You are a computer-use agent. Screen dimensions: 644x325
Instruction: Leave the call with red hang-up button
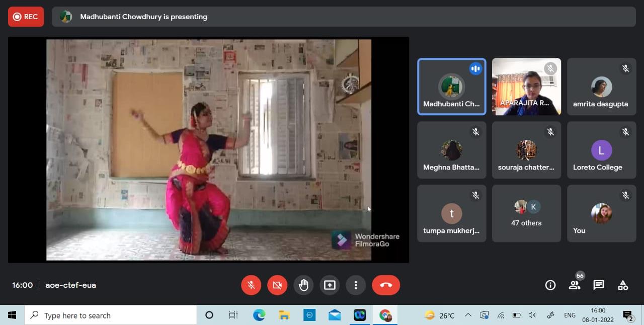[x=386, y=285]
